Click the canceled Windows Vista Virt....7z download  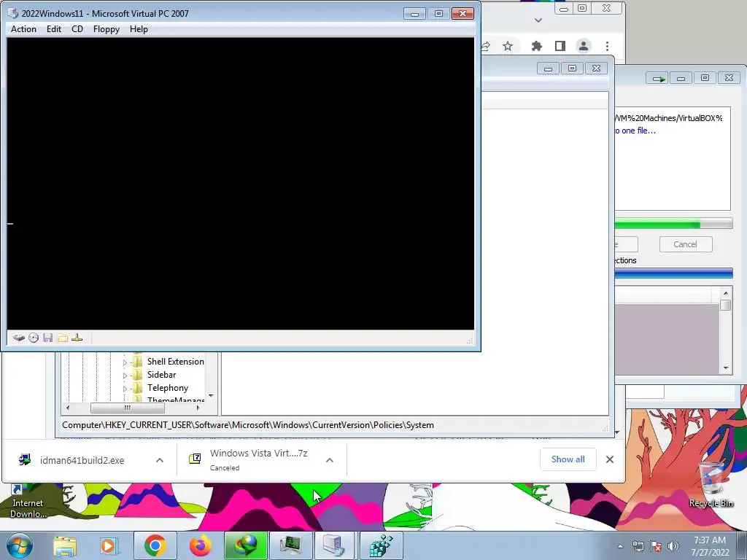(x=259, y=460)
